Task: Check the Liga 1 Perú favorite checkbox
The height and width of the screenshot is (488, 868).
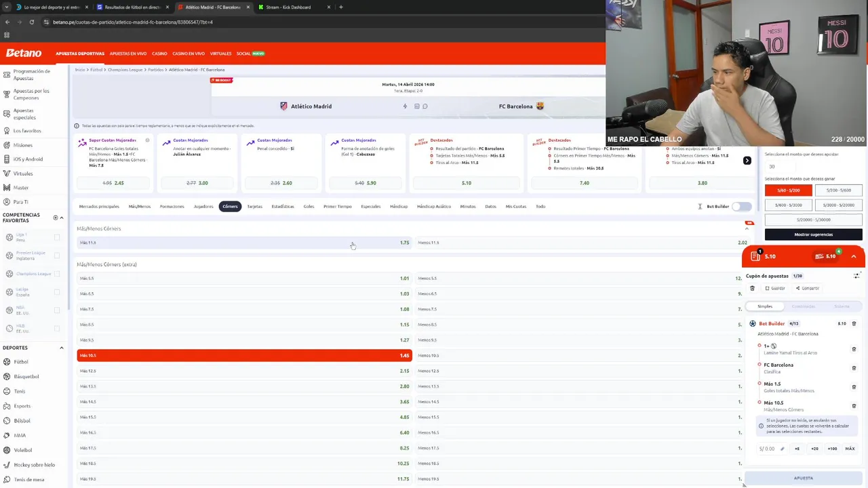Action: (57, 237)
